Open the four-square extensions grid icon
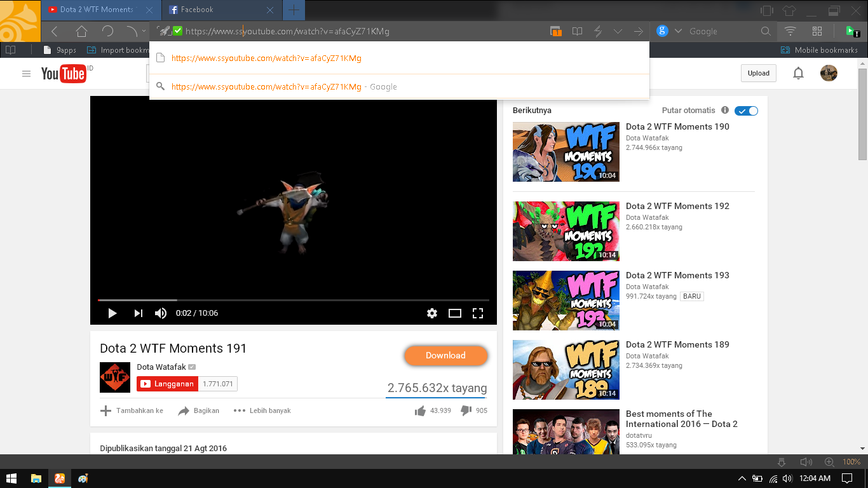Screen dimensions: 868x488 coord(817,31)
